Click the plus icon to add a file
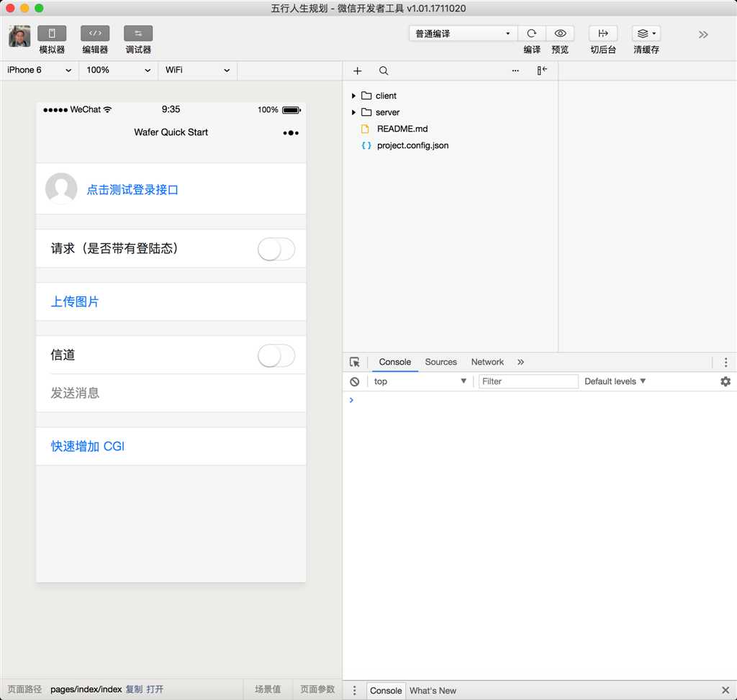 click(357, 71)
